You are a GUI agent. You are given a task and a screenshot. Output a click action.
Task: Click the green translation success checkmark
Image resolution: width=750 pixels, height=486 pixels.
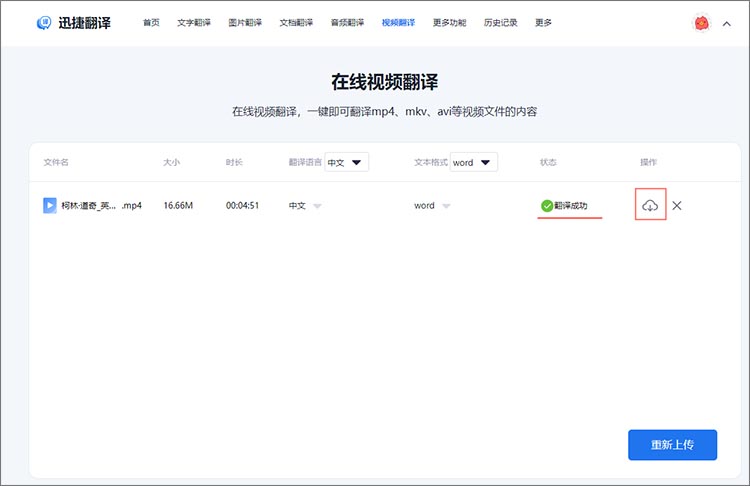coord(547,206)
